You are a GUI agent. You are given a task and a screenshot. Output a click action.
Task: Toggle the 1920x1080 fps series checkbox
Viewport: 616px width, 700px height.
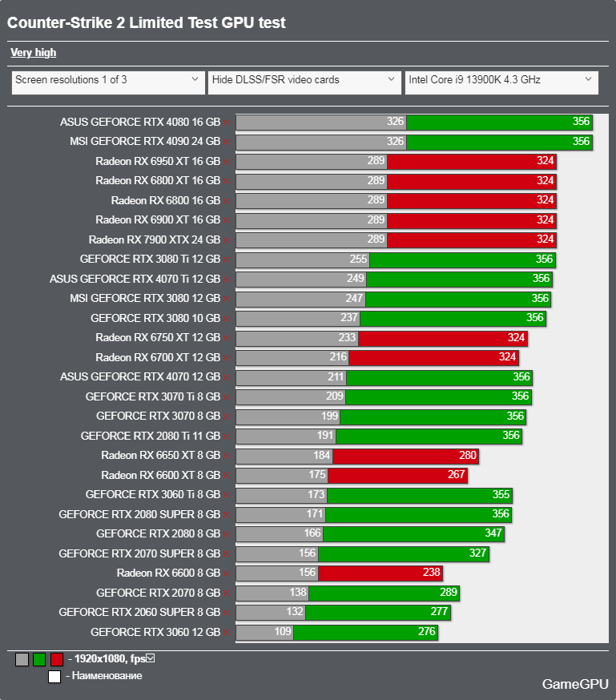[151, 658]
